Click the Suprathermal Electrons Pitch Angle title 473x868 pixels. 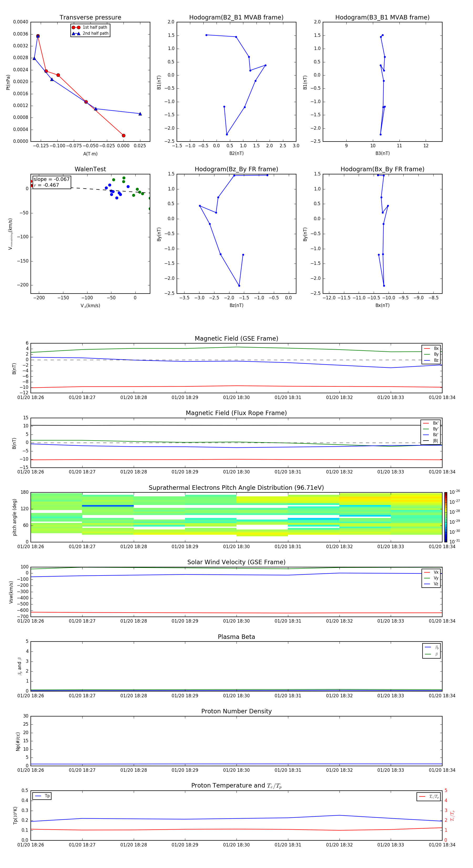236,488
